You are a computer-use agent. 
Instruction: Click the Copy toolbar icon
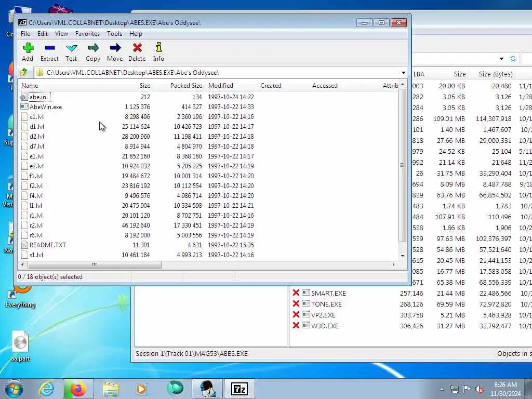pyautogui.click(x=93, y=47)
